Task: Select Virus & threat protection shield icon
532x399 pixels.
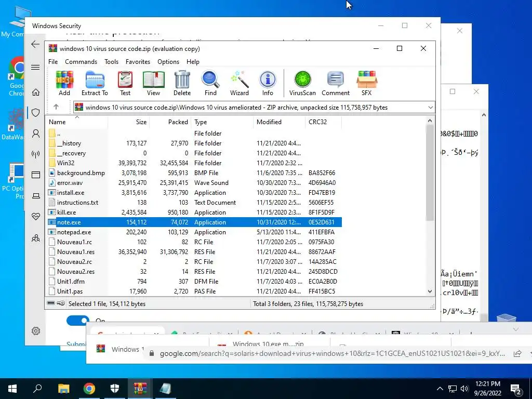Action: (x=36, y=113)
